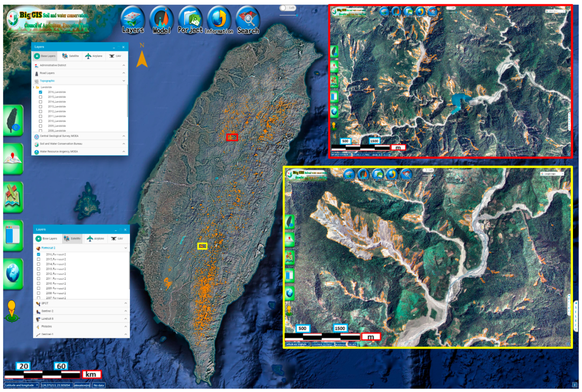Switch to Airplane tab in Landslide Layers panel
Viewport: 582px width, 392px height.
(x=94, y=56)
